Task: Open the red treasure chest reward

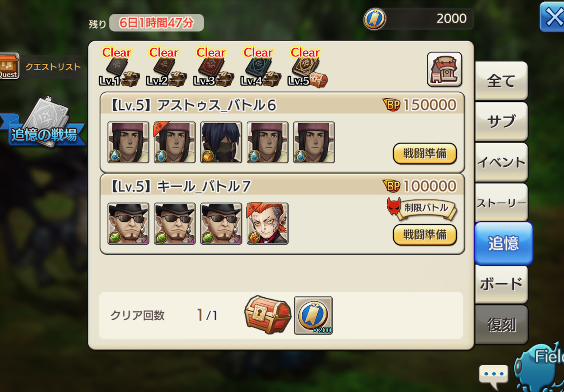Action: click(267, 314)
